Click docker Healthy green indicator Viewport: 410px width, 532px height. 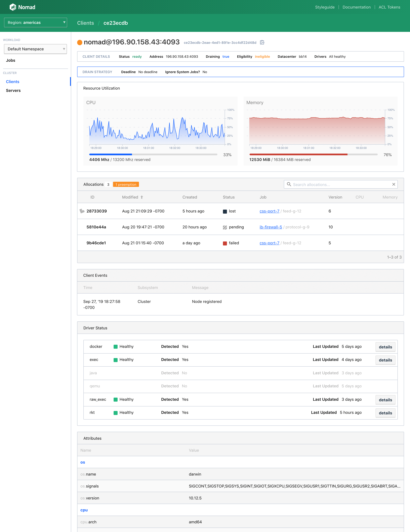point(116,347)
